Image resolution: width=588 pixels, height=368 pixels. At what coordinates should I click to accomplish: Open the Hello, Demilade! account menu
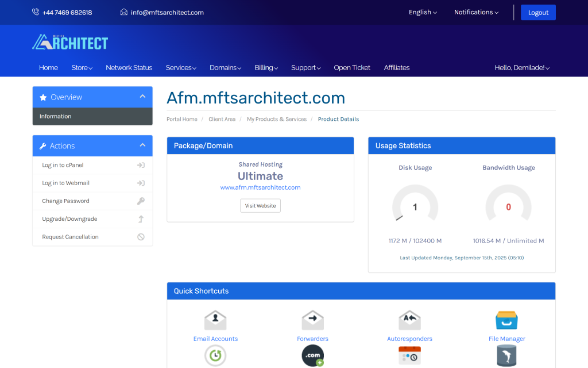click(x=522, y=68)
